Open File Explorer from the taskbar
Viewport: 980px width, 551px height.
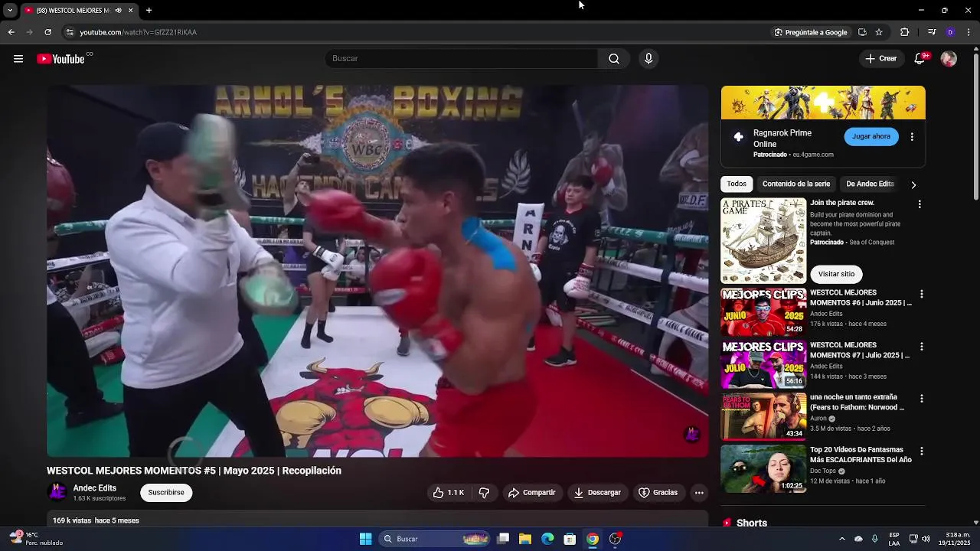[525, 539]
